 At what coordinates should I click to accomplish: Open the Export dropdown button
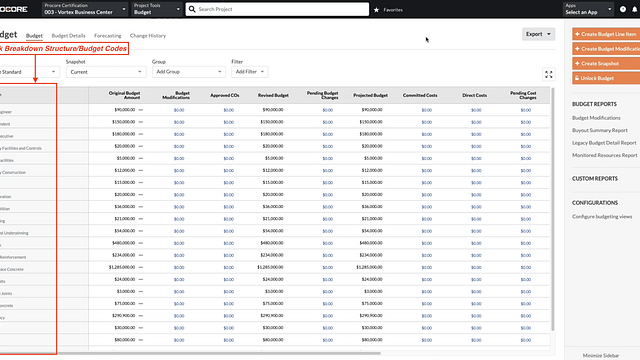[x=538, y=34]
